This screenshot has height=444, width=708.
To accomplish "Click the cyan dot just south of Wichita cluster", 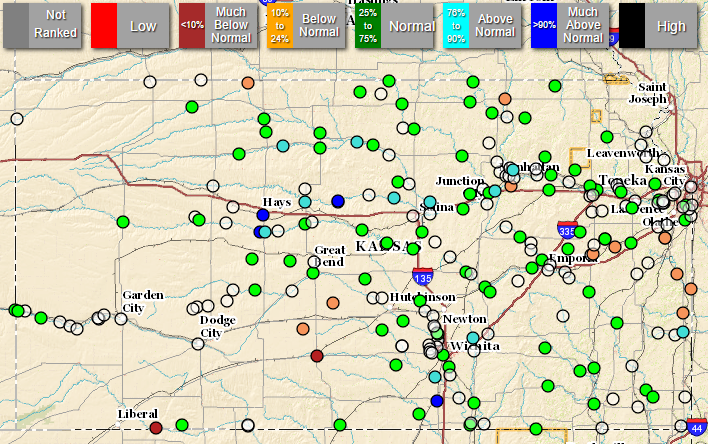I will [435, 377].
